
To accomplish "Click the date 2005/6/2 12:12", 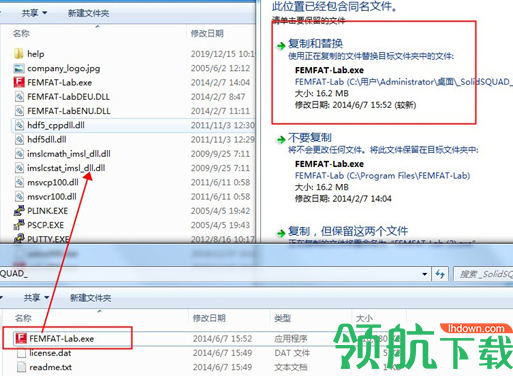I will [220, 68].
